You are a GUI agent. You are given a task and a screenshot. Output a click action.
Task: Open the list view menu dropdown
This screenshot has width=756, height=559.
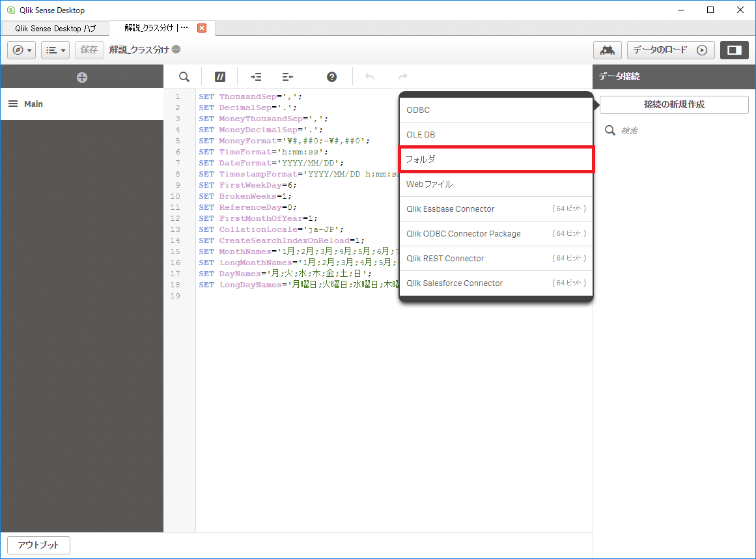coord(55,50)
